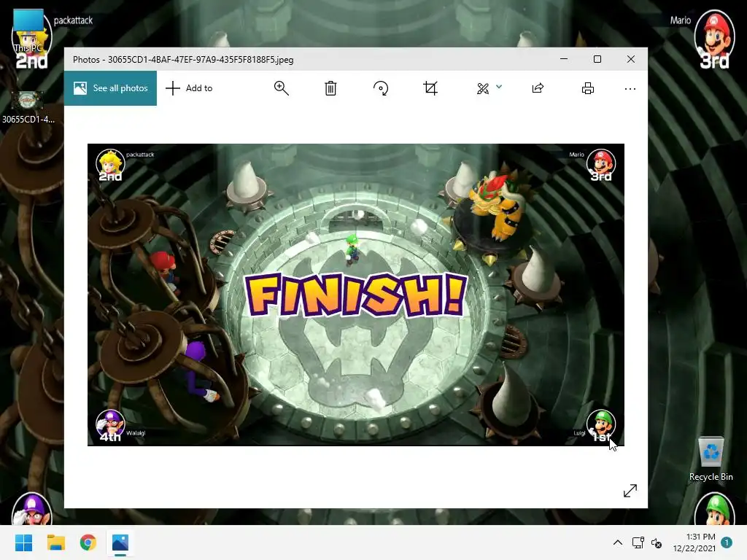Open the Windows Start menu

(24, 542)
